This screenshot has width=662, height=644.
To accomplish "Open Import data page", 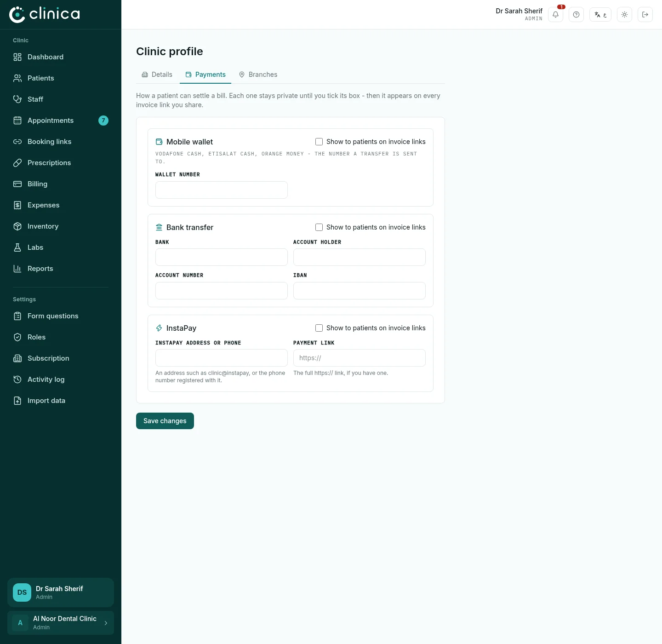I will [x=61, y=401].
